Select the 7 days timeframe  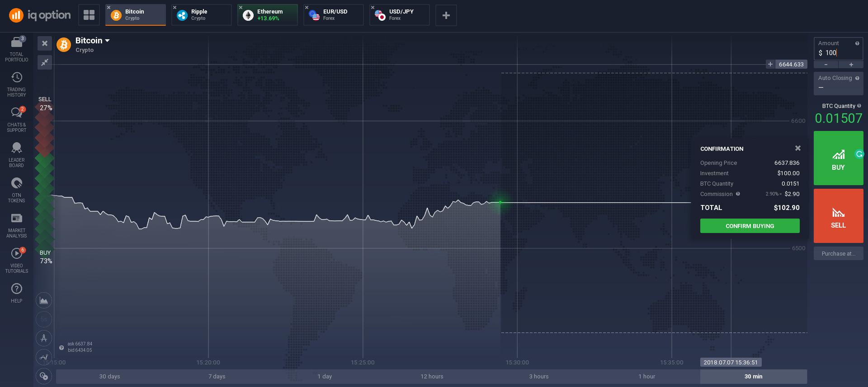[x=217, y=376]
